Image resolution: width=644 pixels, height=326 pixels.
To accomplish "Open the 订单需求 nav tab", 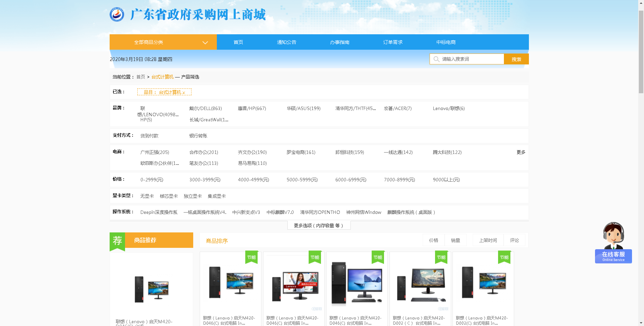I will click(x=393, y=42).
